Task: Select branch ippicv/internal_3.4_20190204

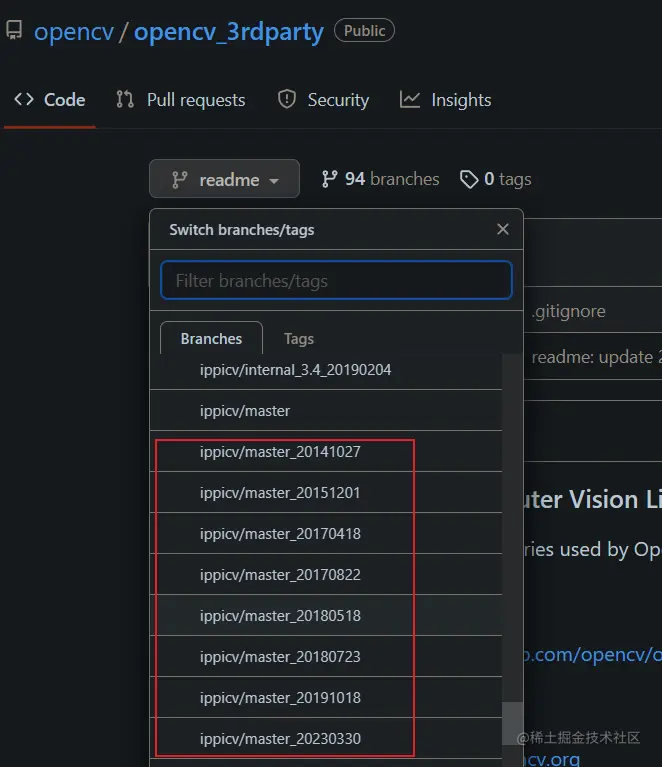Action: [326, 369]
